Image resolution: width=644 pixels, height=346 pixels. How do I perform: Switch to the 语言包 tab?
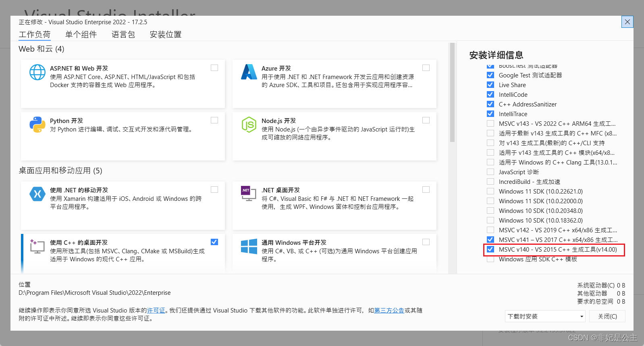tap(123, 34)
